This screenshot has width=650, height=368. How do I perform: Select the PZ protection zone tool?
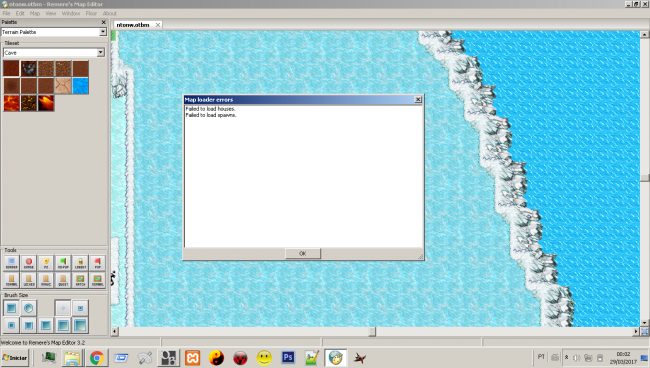[x=46, y=263]
